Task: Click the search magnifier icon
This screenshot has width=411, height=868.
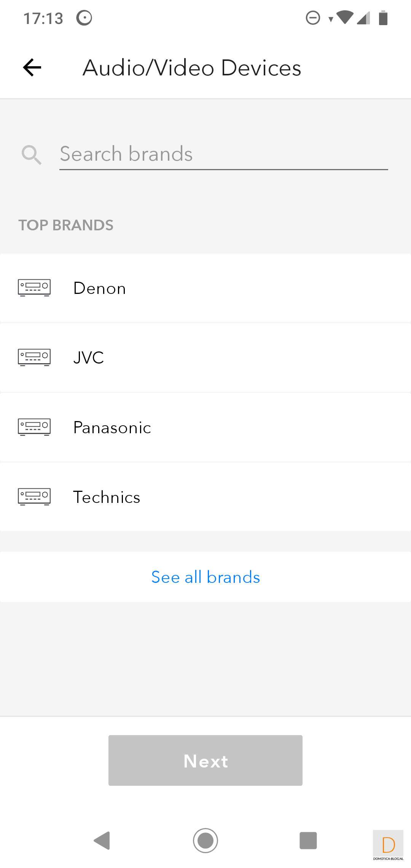Action: [31, 155]
